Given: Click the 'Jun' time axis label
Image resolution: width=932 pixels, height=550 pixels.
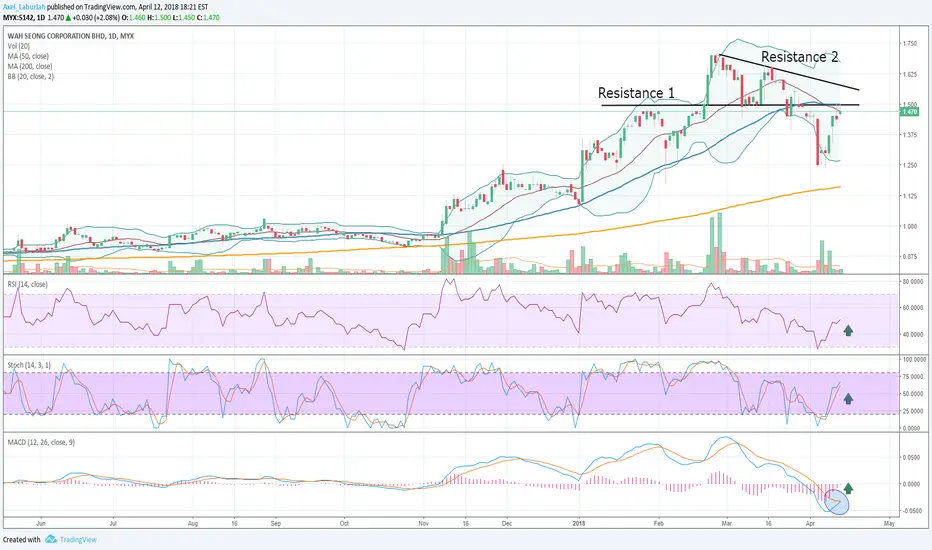Looking at the screenshot, I should pyautogui.click(x=41, y=524).
